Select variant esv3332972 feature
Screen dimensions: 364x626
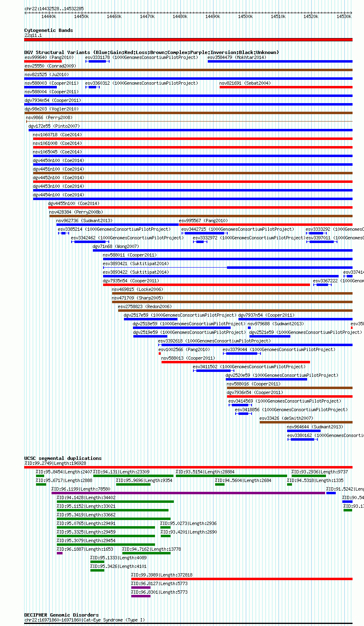200,242
